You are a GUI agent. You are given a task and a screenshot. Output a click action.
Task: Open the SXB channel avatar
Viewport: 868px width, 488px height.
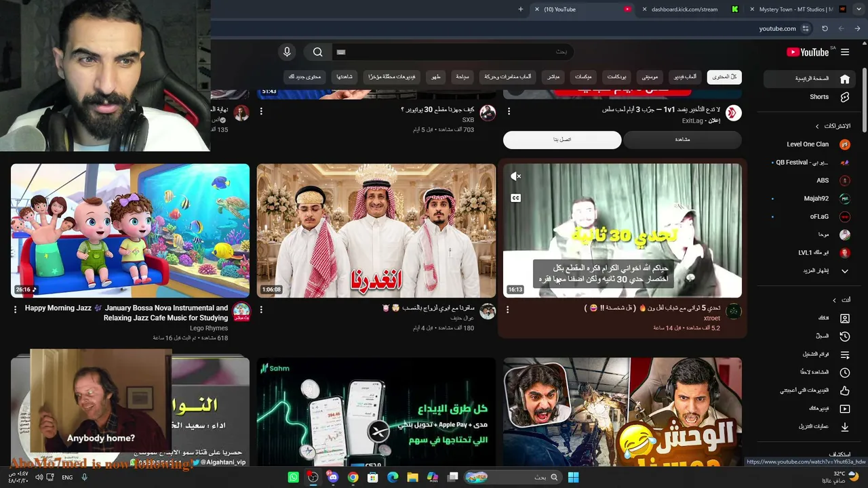(x=488, y=113)
